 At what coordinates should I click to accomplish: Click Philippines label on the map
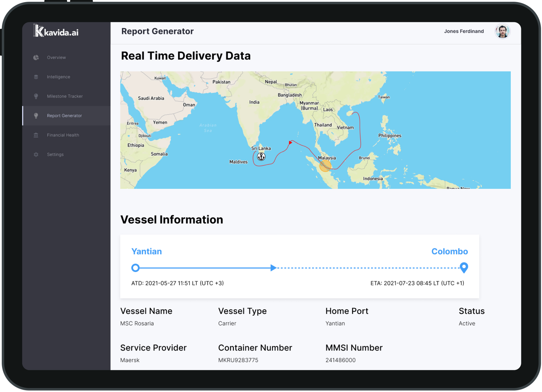click(389, 136)
